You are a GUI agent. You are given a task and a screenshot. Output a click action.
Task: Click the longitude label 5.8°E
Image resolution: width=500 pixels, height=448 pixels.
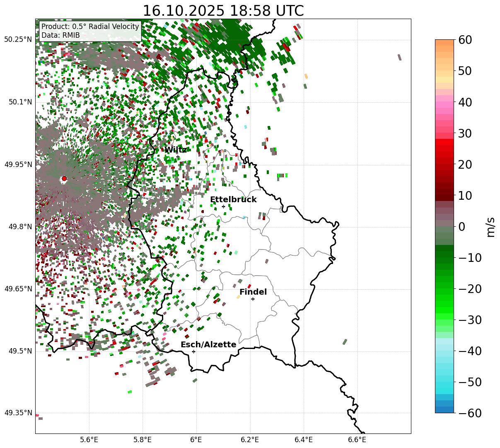pyautogui.click(x=143, y=440)
